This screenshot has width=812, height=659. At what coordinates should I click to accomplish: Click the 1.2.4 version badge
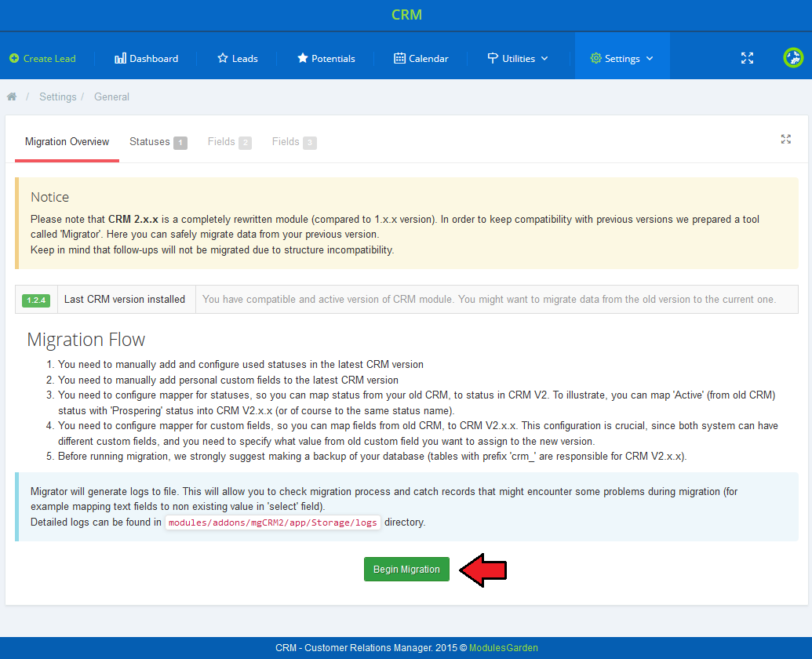tap(36, 300)
